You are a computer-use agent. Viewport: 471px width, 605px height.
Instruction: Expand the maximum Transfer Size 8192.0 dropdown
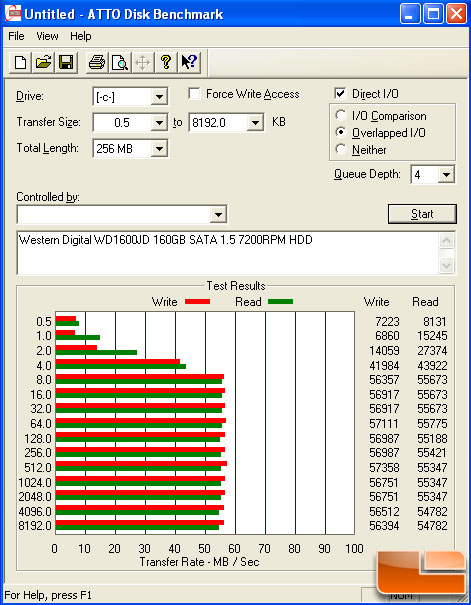coord(255,123)
